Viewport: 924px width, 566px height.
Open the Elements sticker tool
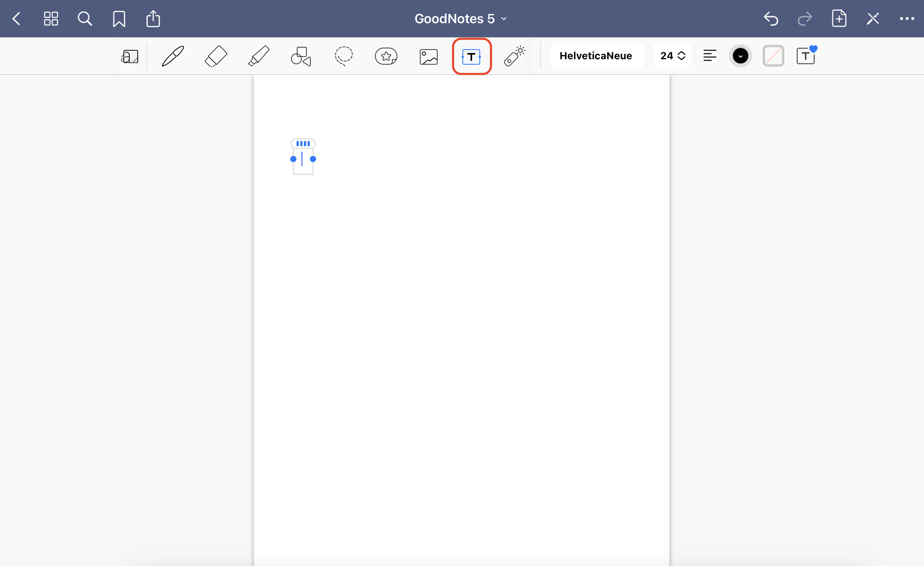pyautogui.click(x=386, y=56)
